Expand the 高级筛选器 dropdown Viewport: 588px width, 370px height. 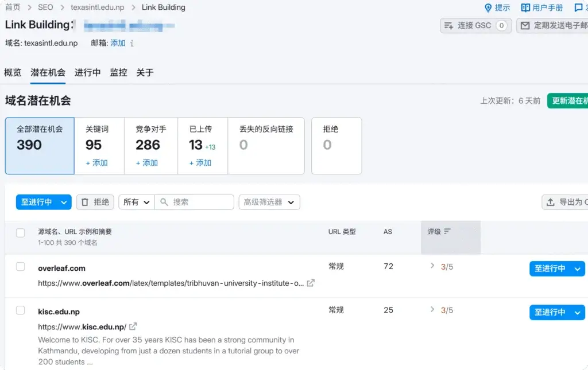(x=269, y=202)
